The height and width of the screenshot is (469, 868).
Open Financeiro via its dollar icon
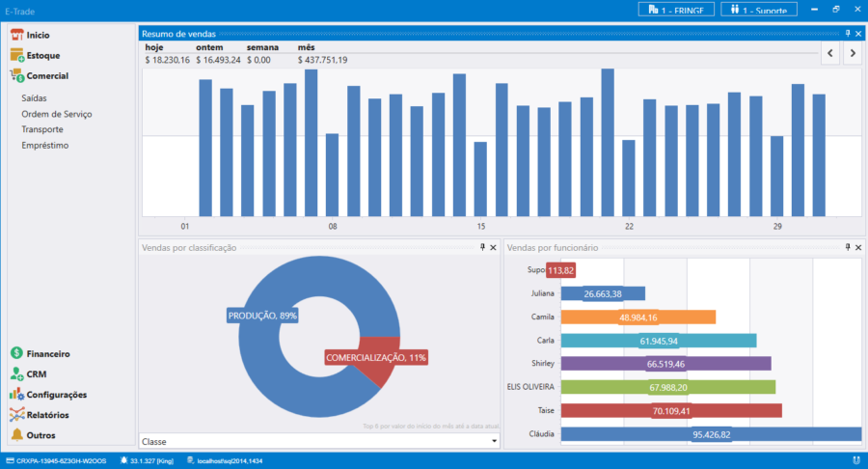16,354
